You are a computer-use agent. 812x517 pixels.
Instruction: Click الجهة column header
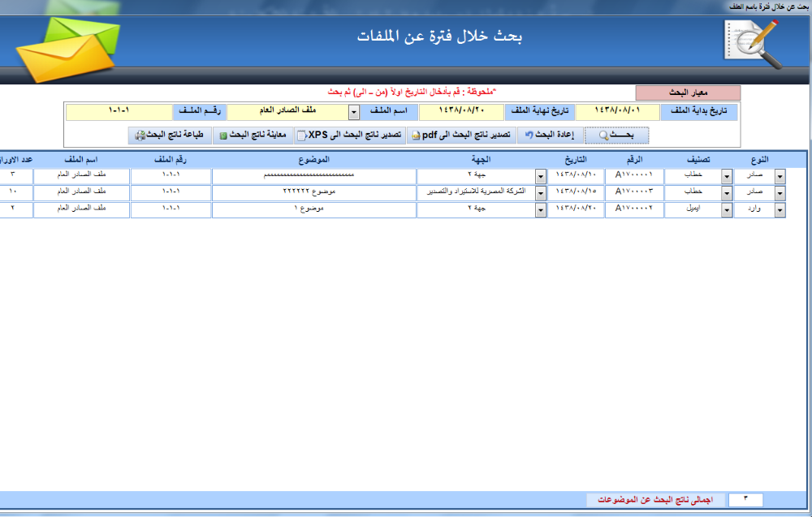coord(481,160)
